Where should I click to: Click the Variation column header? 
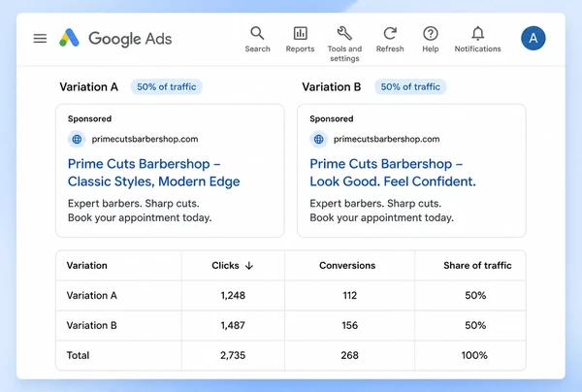click(87, 266)
